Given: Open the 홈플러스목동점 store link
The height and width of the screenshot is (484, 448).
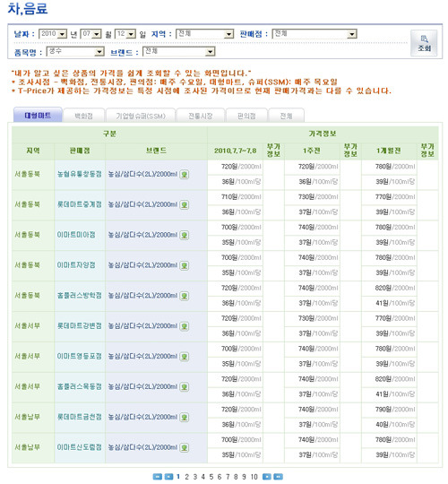Looking at the screenshot, I should (x=79, y=386).
